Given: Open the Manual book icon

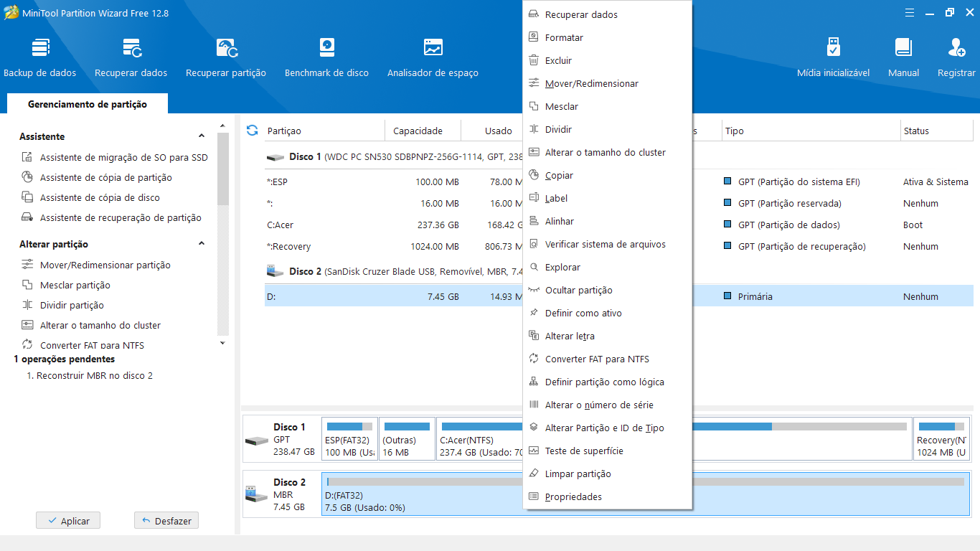Looking at the screenshot, I should click(x=903, y=57).
